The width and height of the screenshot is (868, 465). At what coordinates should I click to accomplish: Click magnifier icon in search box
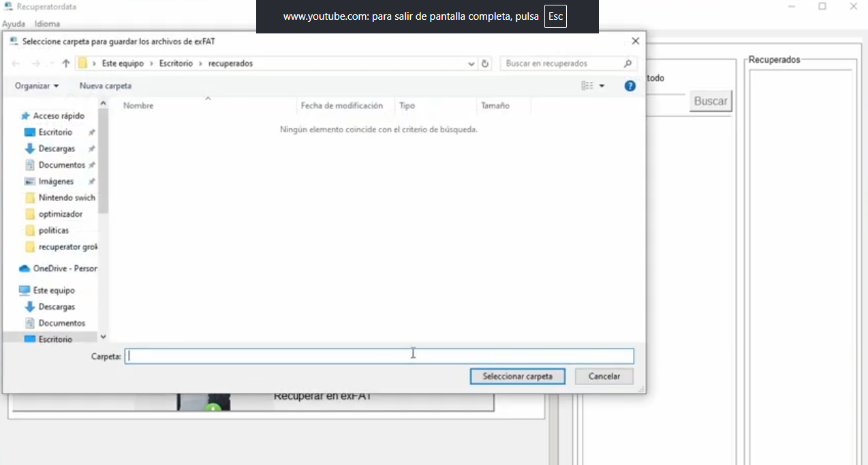[x=627, y=63]
